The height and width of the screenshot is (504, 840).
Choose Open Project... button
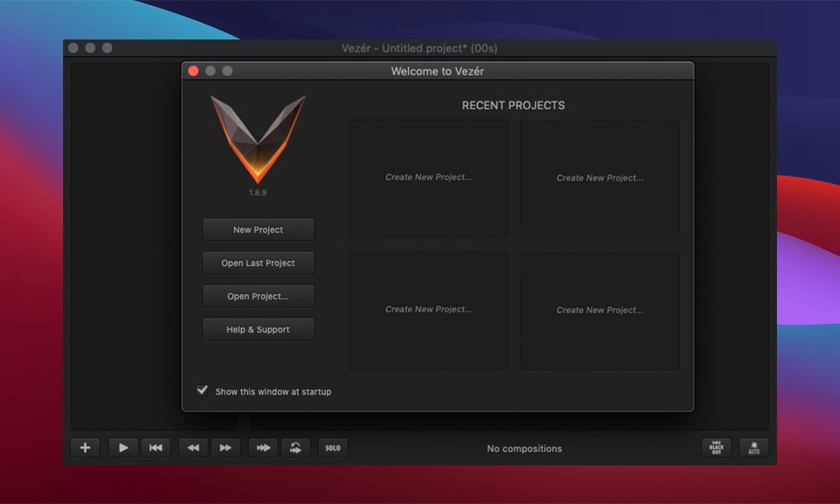(258, 296)
